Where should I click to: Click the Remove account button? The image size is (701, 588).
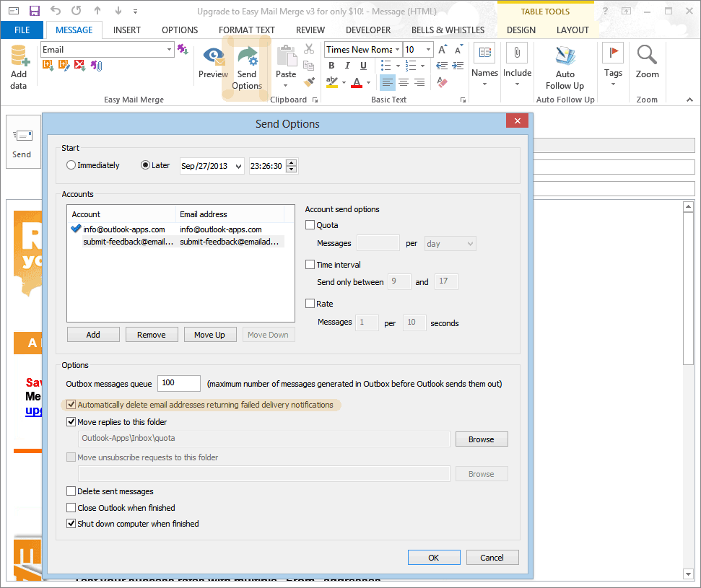pyautogui.click(x=152, y=335)
